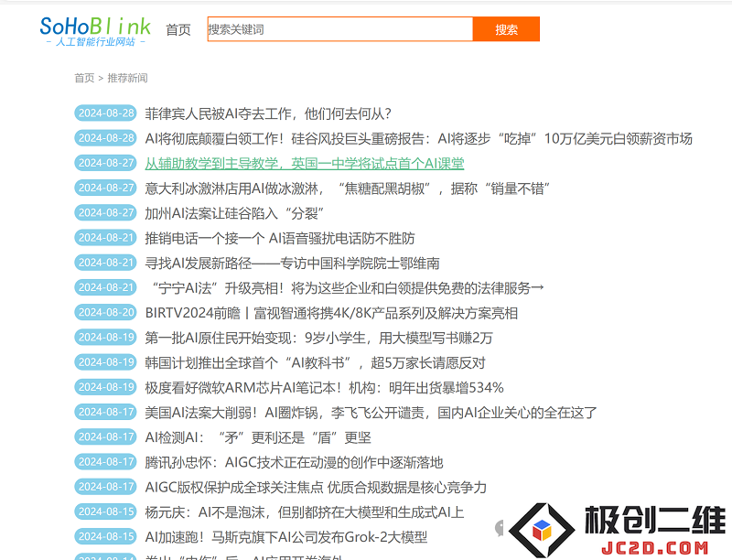732x560 pixels.
Task: Open article 腾讯孙忠怀 AIGC技术
Action: (x=294, y=462)
